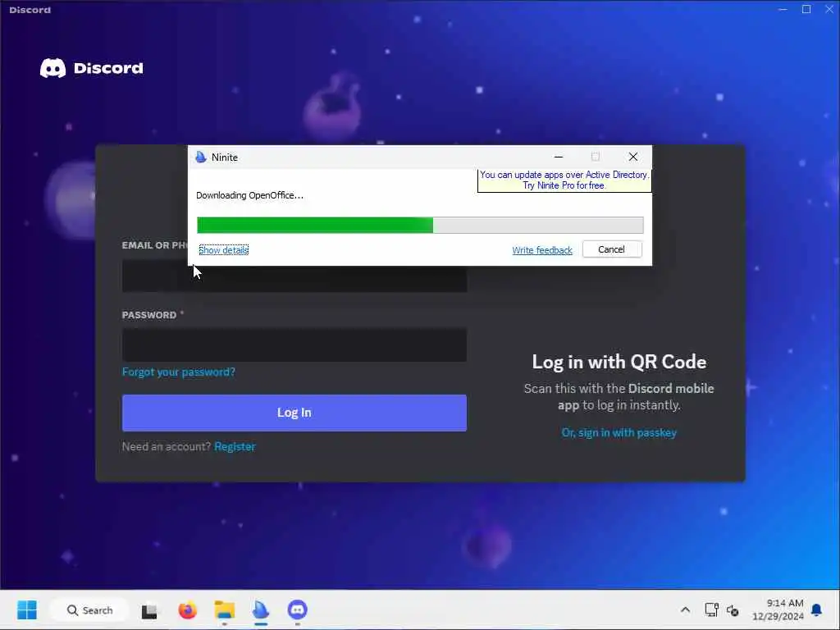
Task: Open network status tray icon
Action: coord(711,609)
